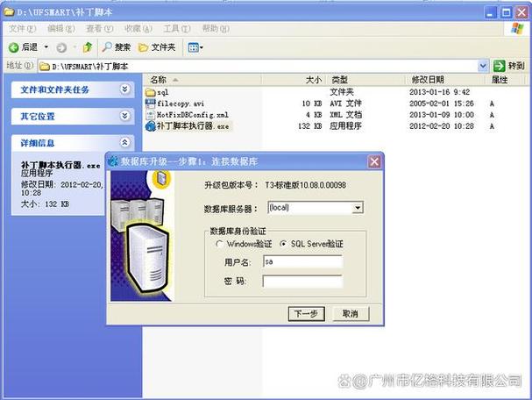
Task: Click the 用户名 input field
Action: 302,261
